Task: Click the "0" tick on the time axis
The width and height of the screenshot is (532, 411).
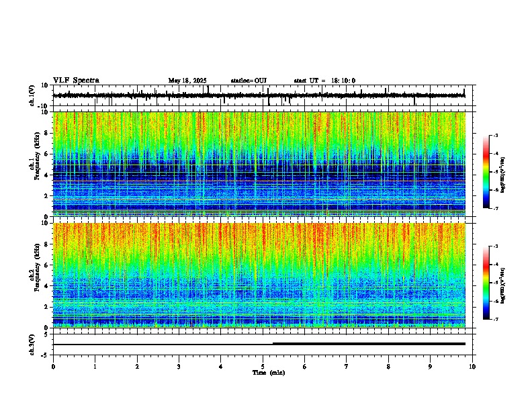Action: 53,367
